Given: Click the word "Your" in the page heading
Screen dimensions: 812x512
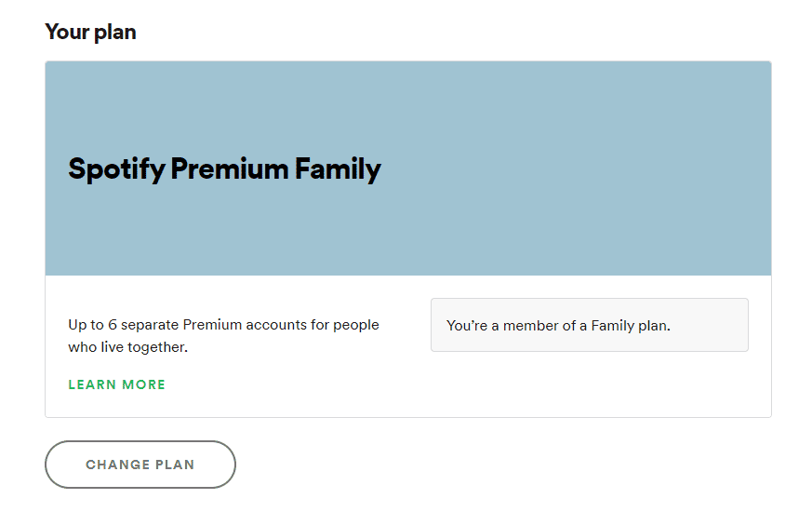Looking at the screenshot, I should pyautogui.click(x=66, y=32).
